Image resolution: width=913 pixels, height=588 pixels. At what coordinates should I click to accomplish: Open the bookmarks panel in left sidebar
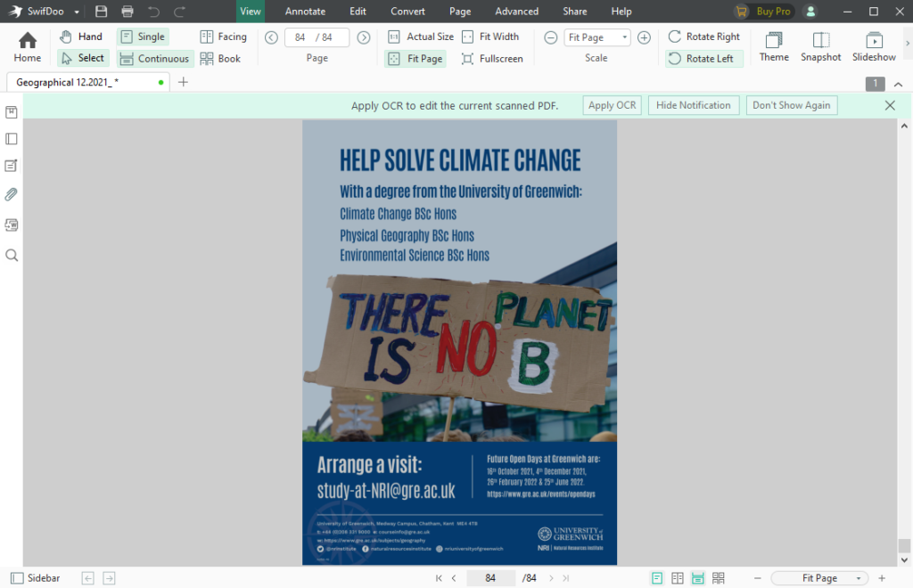[x=11, y=112]
